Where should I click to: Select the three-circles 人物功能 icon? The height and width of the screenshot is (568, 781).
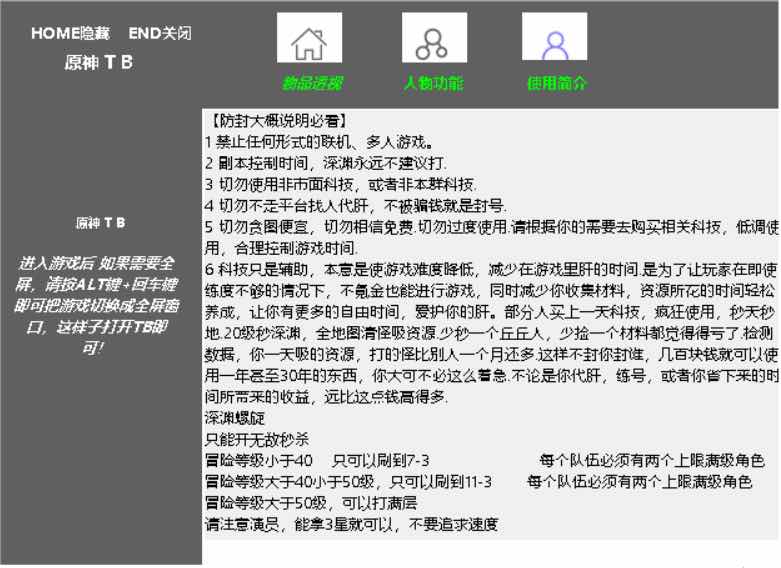(x=434, y=38)
